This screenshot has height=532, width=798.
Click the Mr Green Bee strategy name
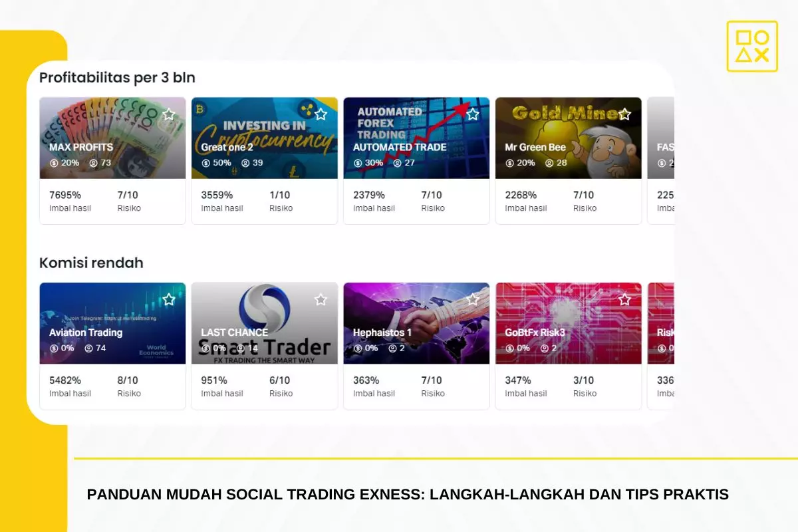(x=535, y=147)
